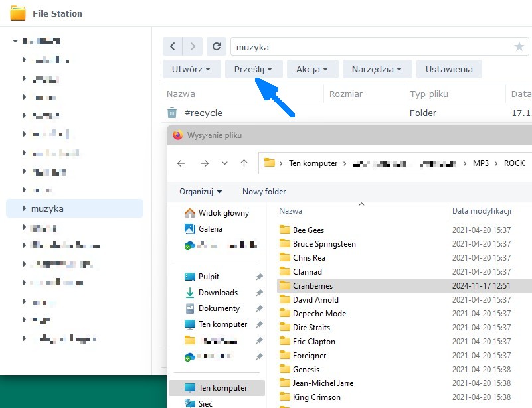Click the Cranberries folder icon

pos(285,285)
